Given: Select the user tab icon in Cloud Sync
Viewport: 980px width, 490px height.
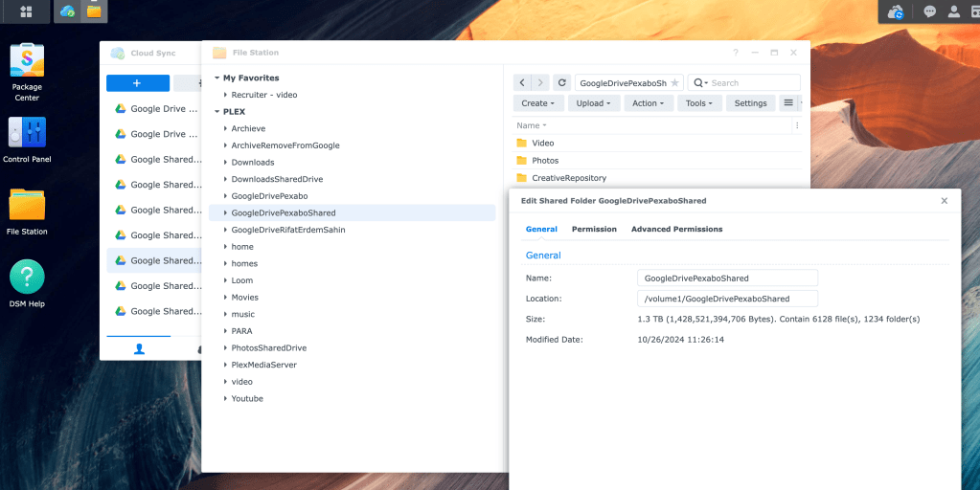Looking at the screenshot, I should click(139, 349).
